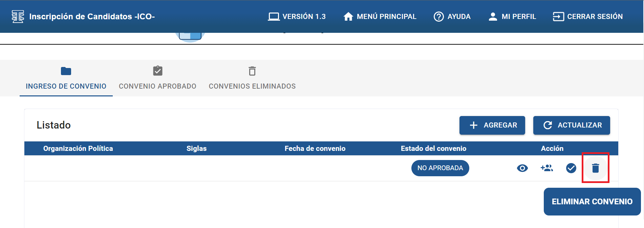This screenshot has height=228, width=644.
Task: Click the Organización Política column header
Action: (78, 149)
